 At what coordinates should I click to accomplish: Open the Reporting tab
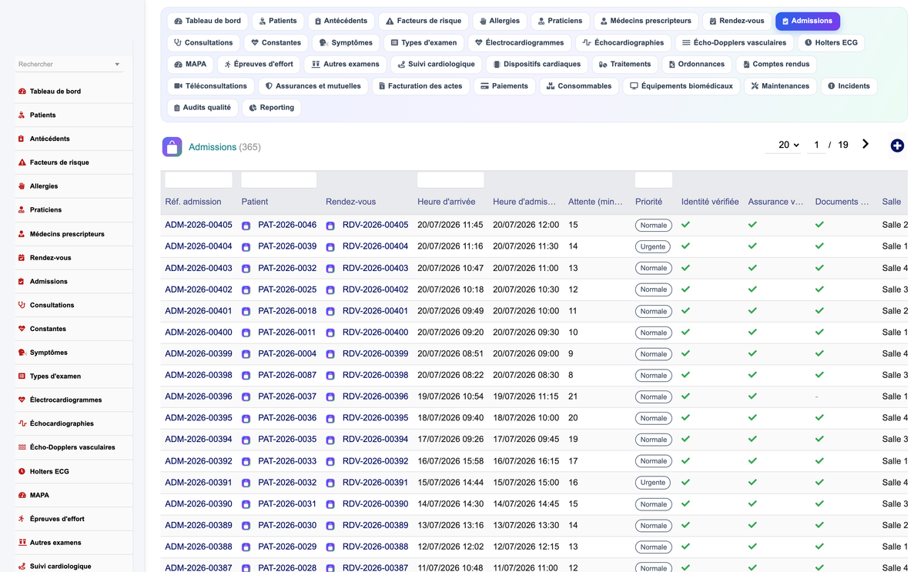(272, 108)
